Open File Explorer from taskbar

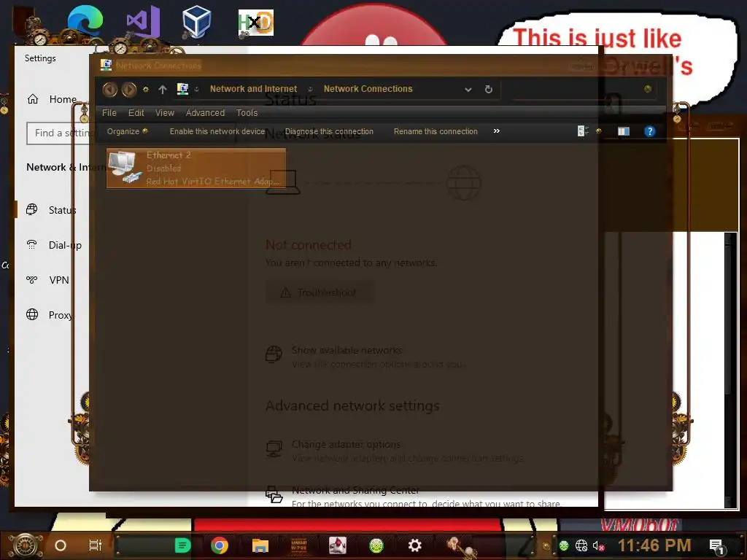[260, 545]
